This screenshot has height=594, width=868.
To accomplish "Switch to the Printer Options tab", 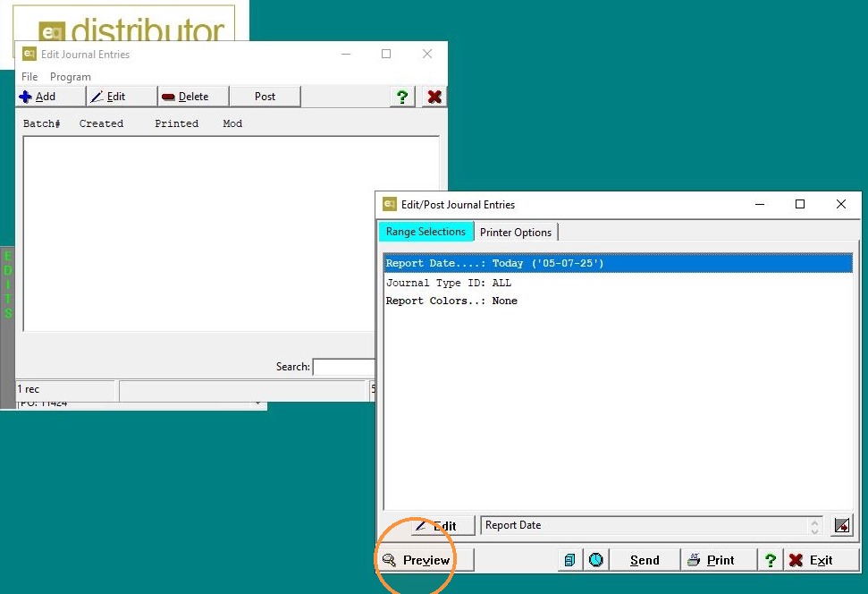I will tap(516, 233).
